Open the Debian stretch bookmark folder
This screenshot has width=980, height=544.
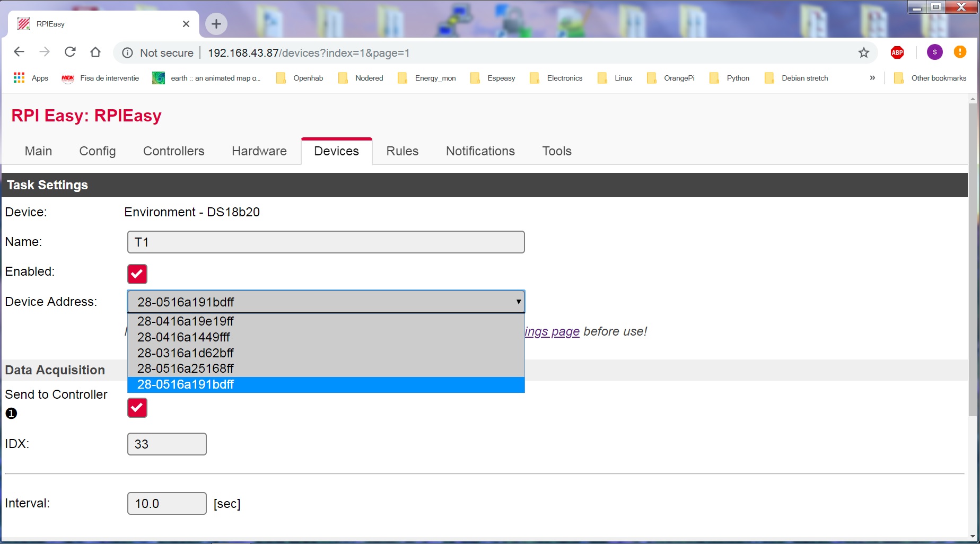[797, 78]
